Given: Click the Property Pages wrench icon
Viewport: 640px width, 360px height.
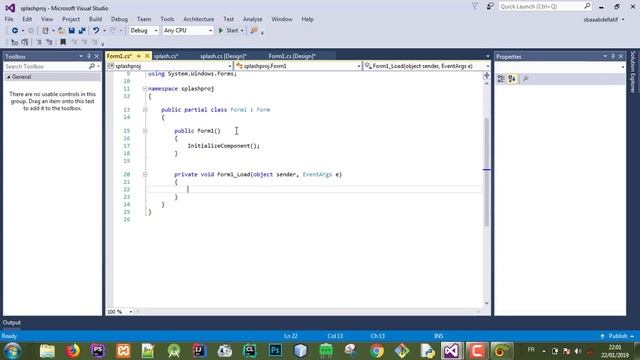Looking at the screenshot, I should [x=526, y=79].
